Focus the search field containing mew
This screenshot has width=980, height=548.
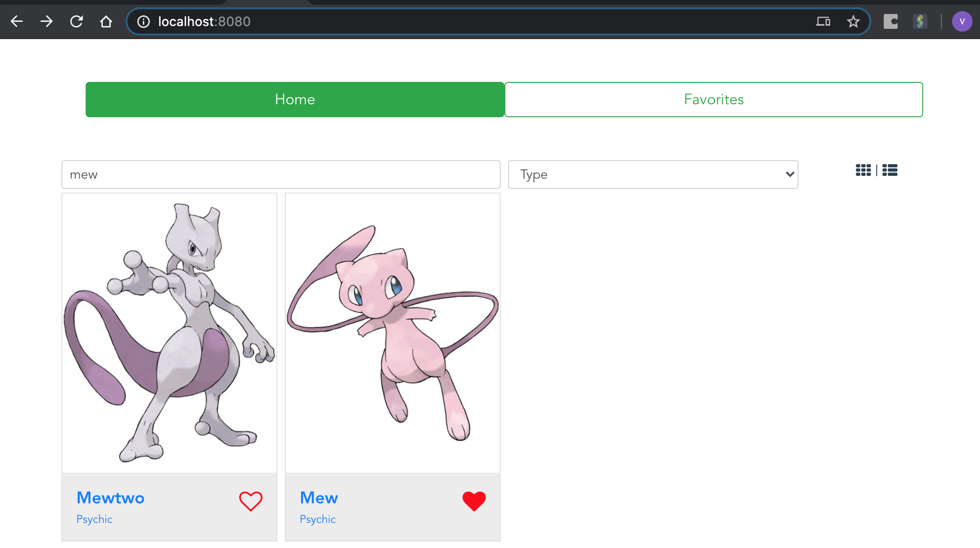click(281, 174)
